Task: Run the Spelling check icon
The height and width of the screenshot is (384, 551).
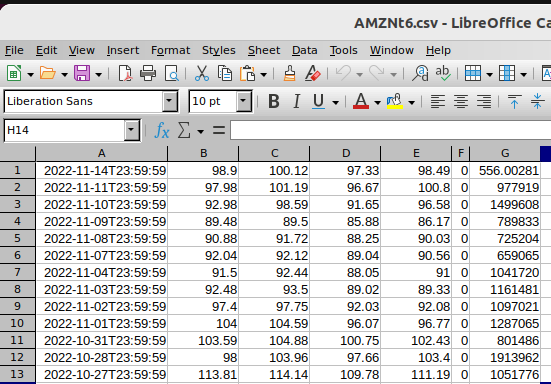Action: point(443,74)
